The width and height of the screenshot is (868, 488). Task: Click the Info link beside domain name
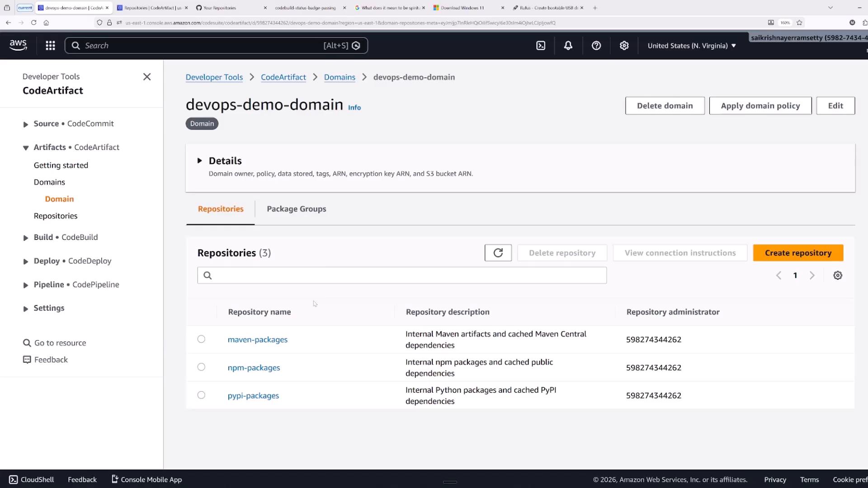tap(354, 108)
